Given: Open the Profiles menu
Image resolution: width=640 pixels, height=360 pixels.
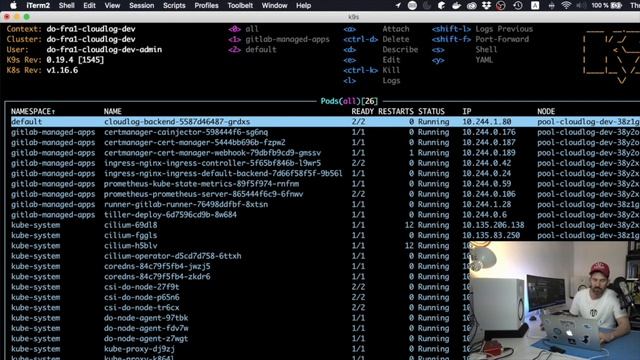Looking at the screenshot, I should pos(207,5).
